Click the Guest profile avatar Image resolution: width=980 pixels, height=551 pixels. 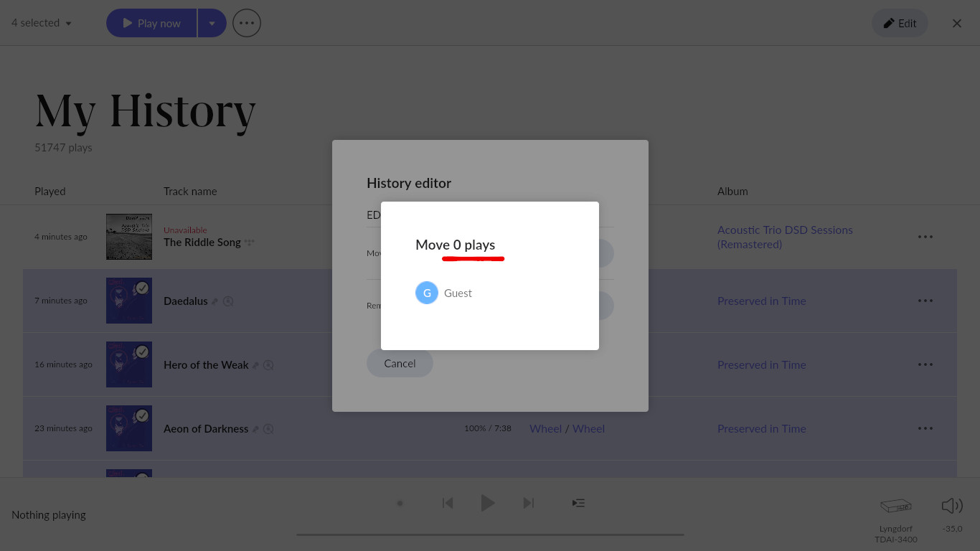[427, 293]
